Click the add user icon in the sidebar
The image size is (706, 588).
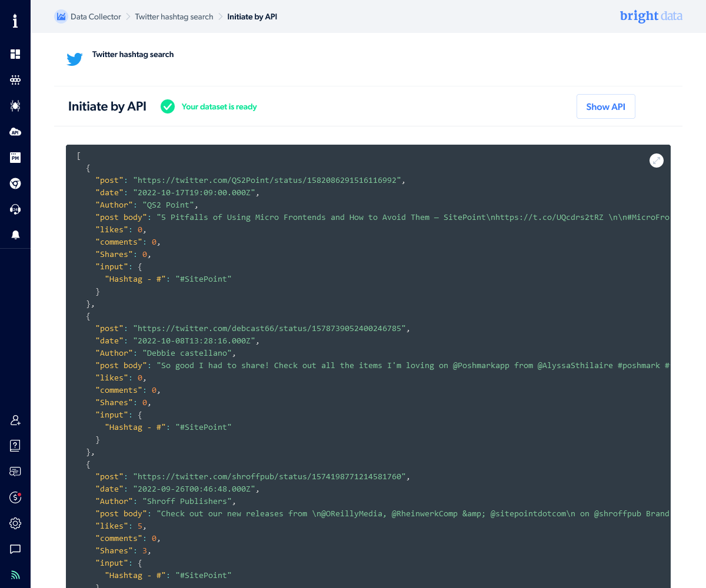tap(15, 420)
